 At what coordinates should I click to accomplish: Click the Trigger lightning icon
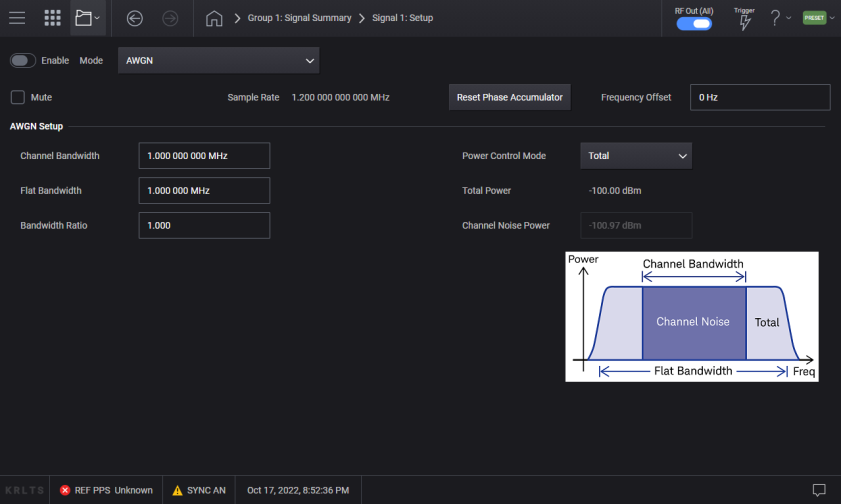point(744,22)
